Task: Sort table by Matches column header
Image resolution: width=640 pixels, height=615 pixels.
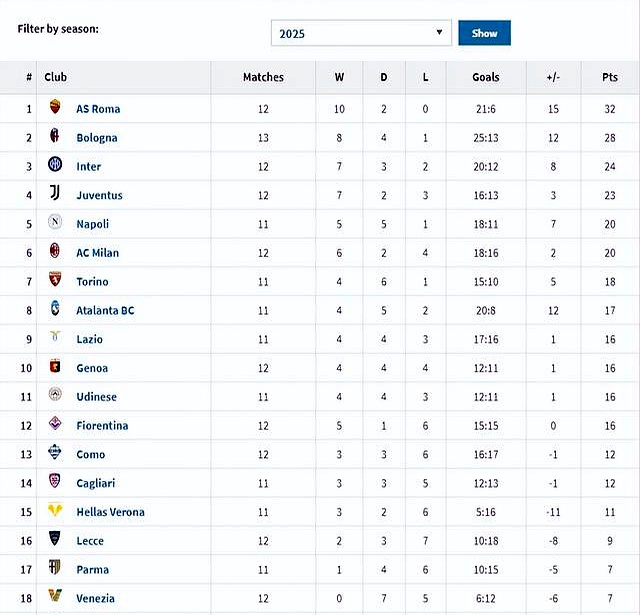Action: (x=263, y=77)
